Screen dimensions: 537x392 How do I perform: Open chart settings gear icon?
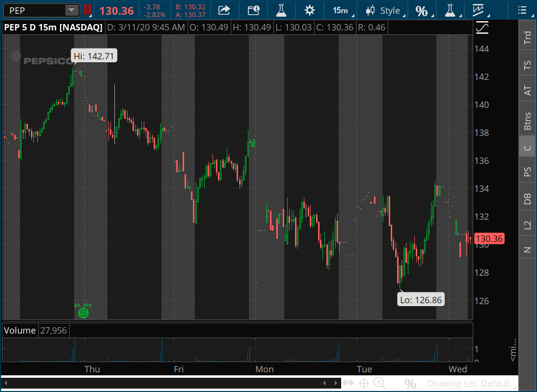pos(310,10)
